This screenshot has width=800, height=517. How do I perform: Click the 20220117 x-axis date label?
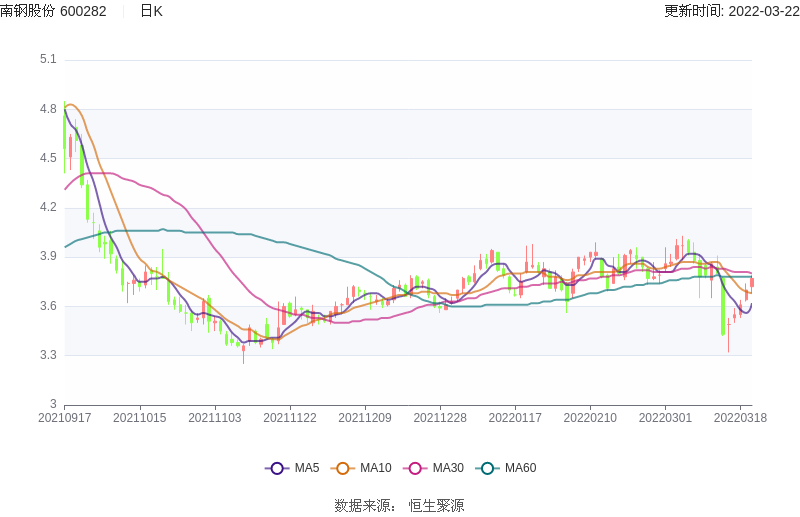(515, 417)
